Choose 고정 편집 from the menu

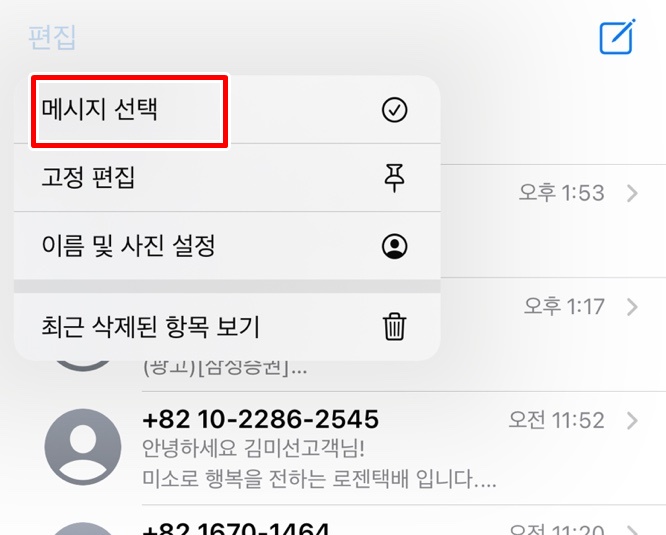click(x=227, y=178)
